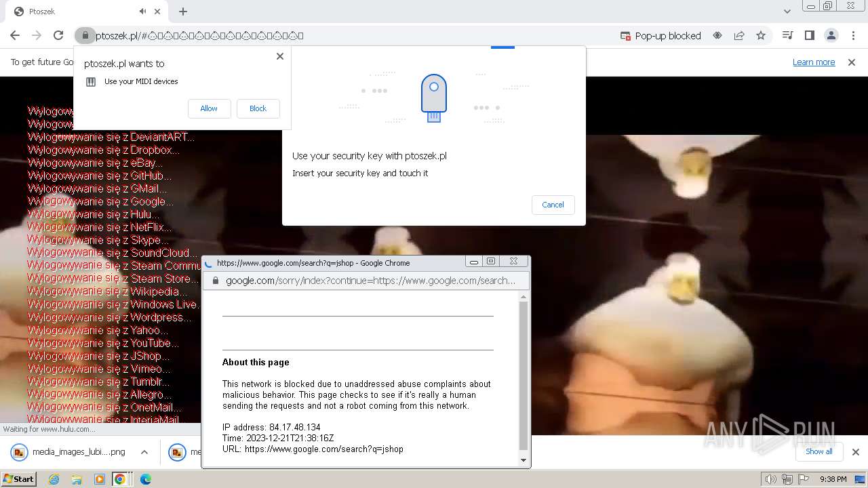This screenshot has height=488, width=868.
Task: Go back using the browser back arrow
Action: coord(15,35)
